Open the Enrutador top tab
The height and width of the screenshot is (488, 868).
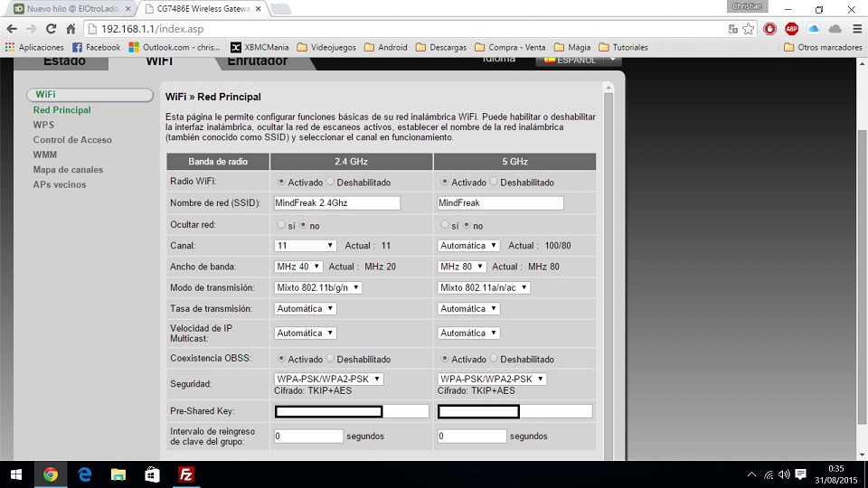coord(258,62)
